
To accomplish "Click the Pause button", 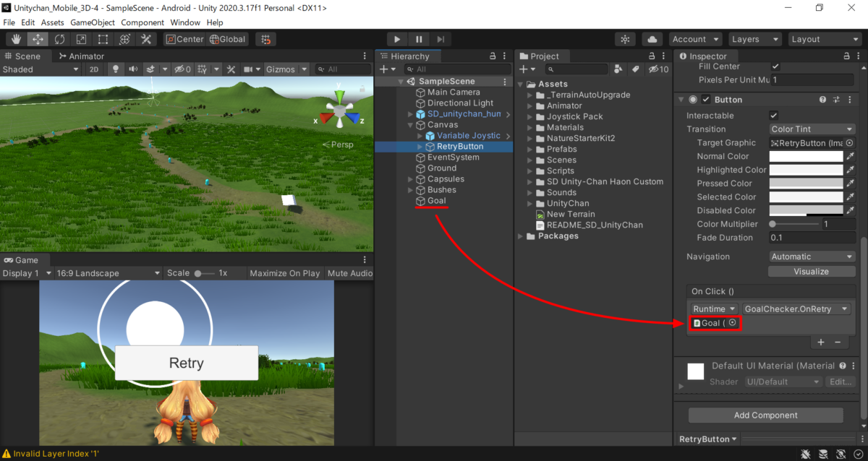I will (x=419, y=39).
